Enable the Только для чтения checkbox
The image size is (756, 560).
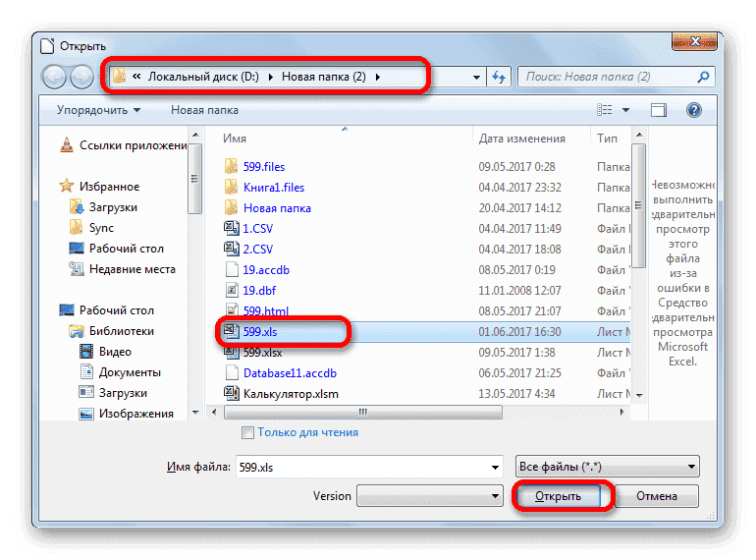click(x=247, y=432)
